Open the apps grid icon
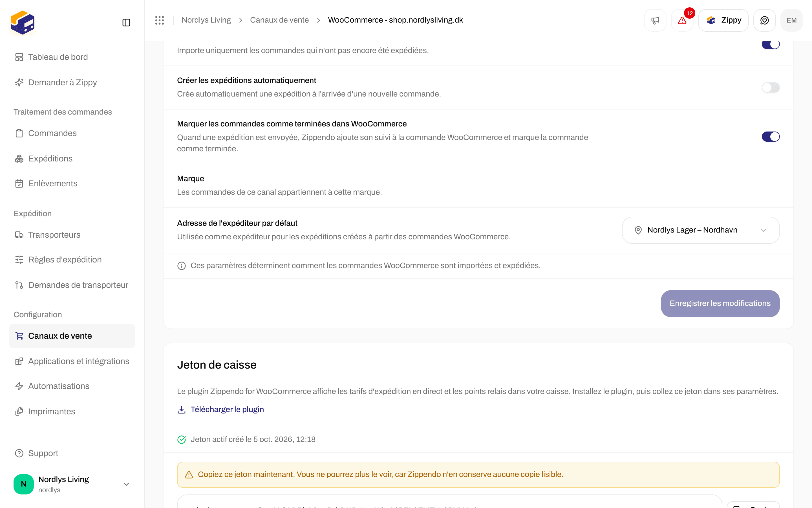 pyautogui.click(x=160, y=20)
